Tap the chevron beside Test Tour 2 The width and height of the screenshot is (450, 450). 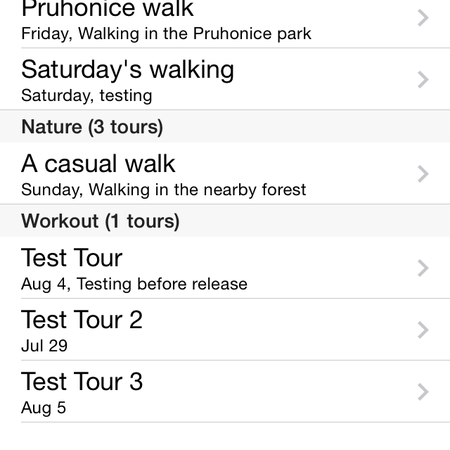(x=423, y=330)
